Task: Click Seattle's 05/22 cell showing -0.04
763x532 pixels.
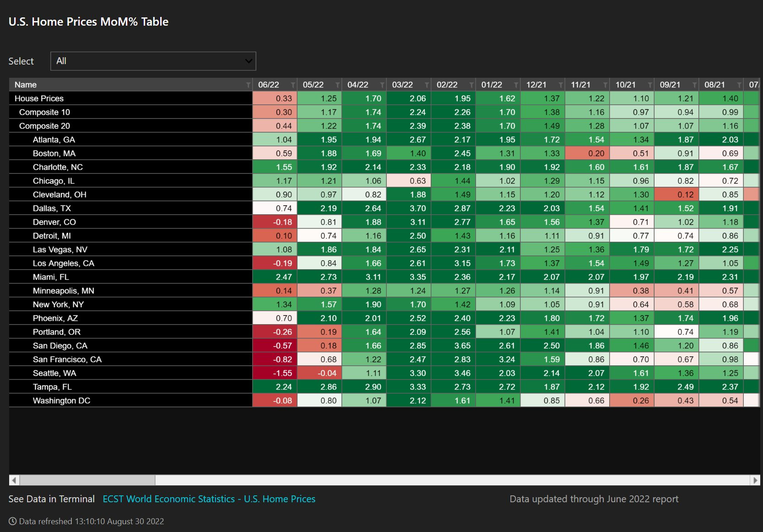Action: click(319, 373)
